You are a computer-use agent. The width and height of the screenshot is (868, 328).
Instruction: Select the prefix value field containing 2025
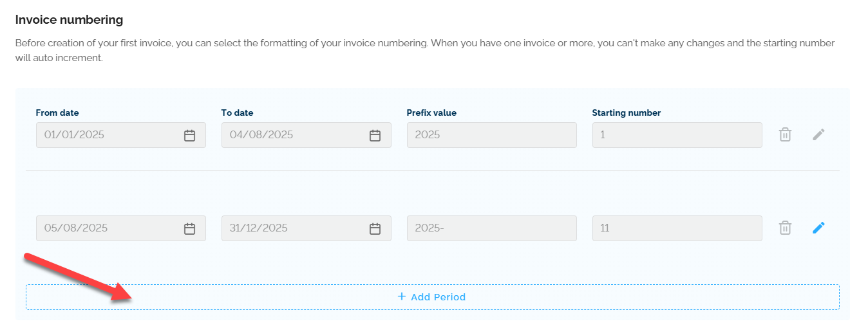pyautogui.click(x=491, y=135)
